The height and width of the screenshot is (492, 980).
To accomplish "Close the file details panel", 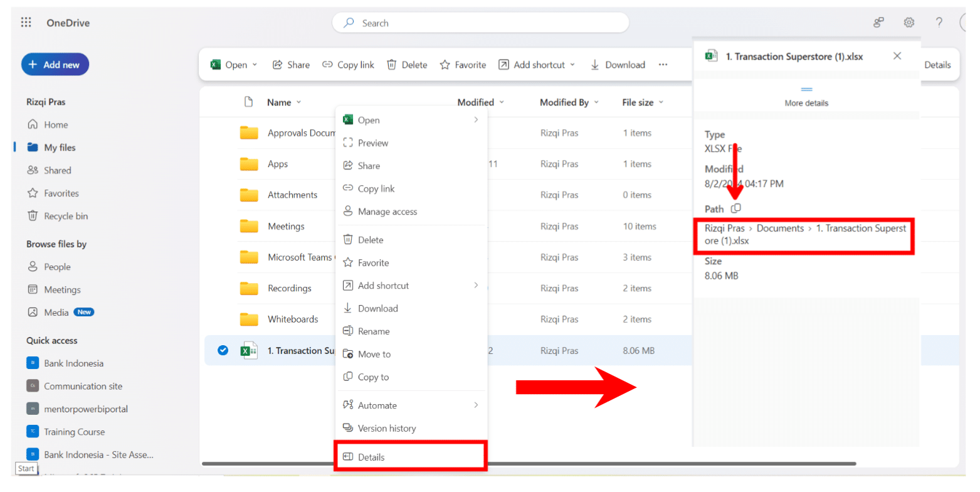I will pyautogui.click(x=897, y=56).
